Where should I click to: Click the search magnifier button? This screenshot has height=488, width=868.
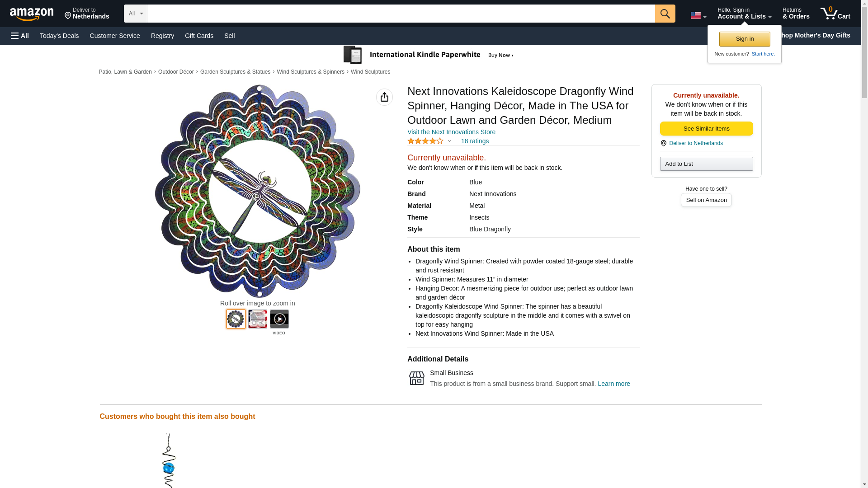[x=665, y=14]
